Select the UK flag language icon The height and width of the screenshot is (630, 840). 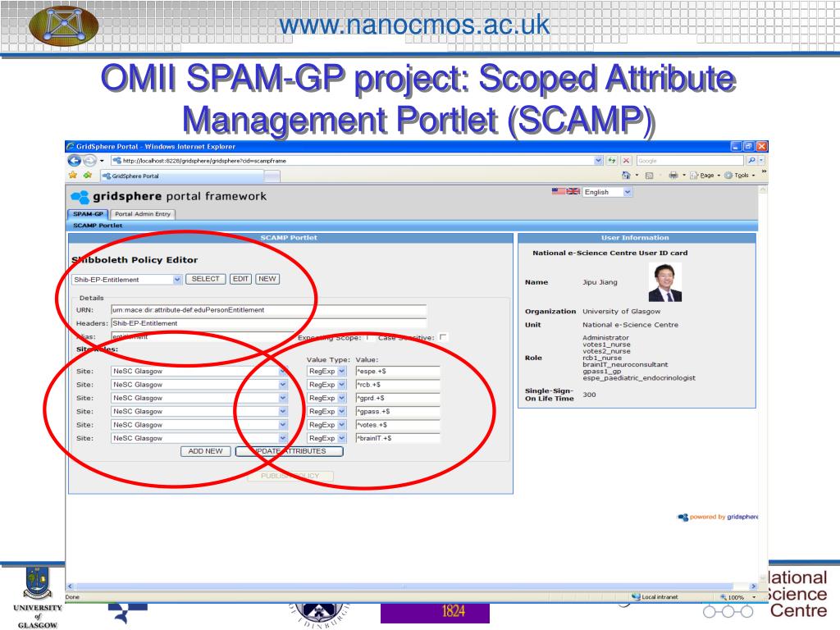click(573, 191)
